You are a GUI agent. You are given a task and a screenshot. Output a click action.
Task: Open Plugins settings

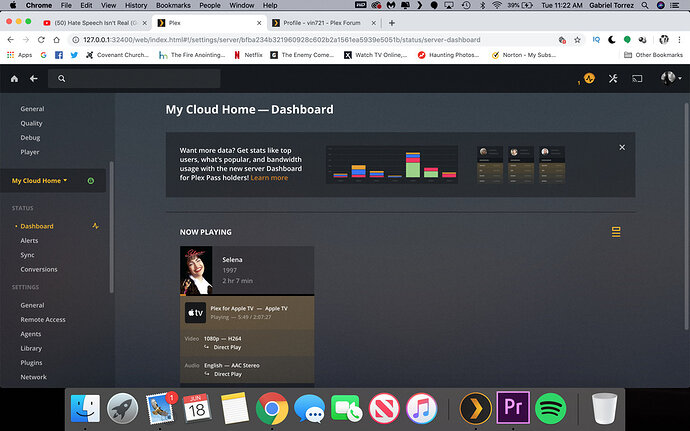click(31, 363)
